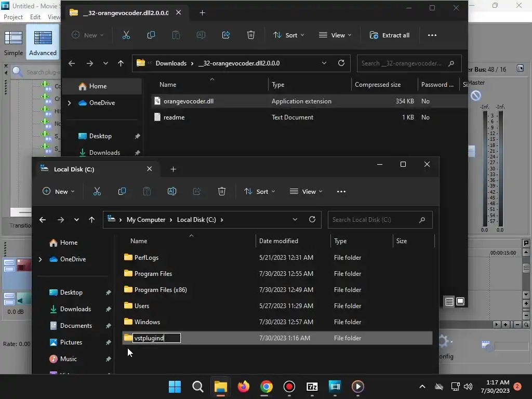The image size is (532, 399).
Task: Click the Extract all button
Action: (x=390, y=35)
